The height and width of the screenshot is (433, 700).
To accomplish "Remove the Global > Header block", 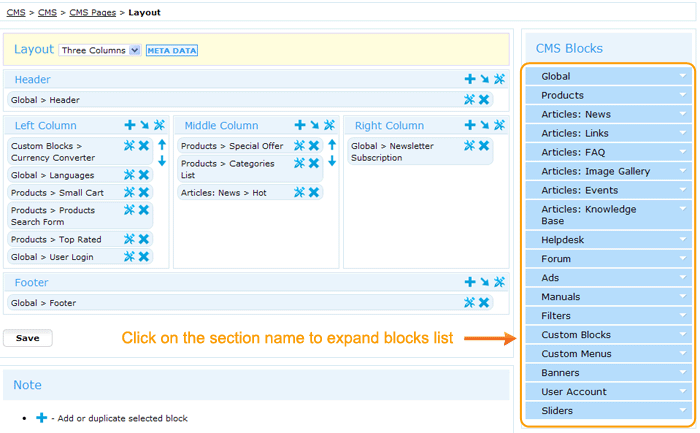I will (x=484, y=100).
